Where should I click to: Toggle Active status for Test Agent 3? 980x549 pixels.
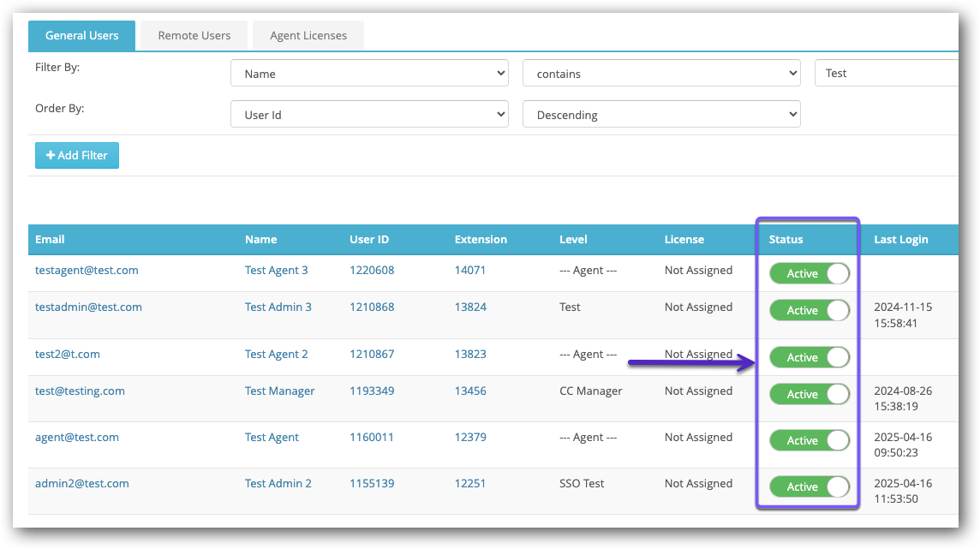coord(810,273)
